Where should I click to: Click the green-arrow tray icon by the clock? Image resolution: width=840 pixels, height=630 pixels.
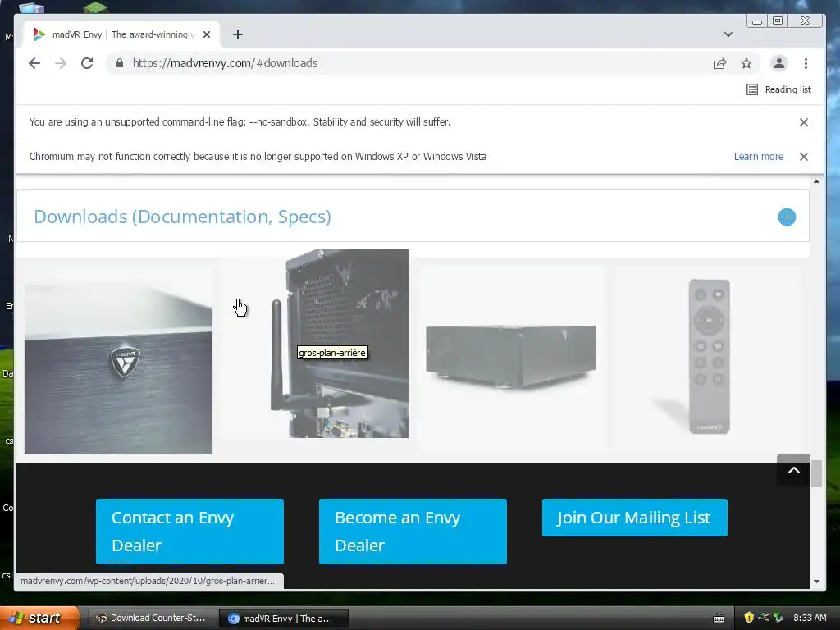point(779,618)
